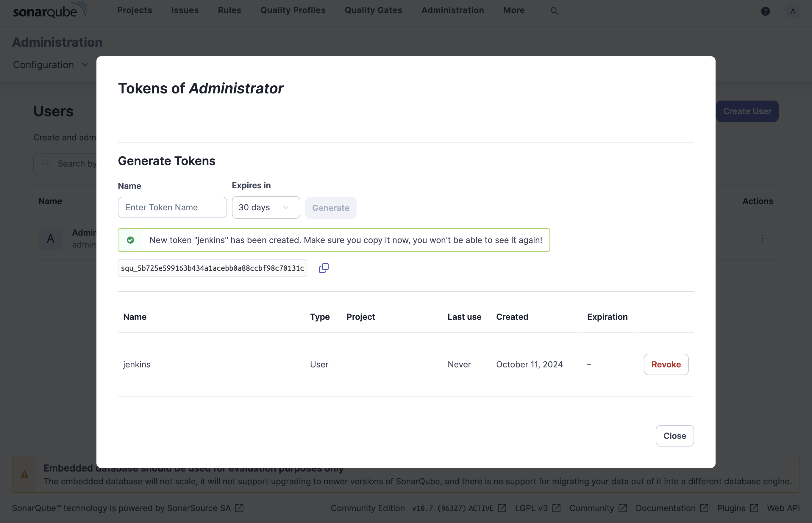The height and width of the screenshot is (523, 812).
Task: Open the Web API footer link
Action: pos(783,508)
